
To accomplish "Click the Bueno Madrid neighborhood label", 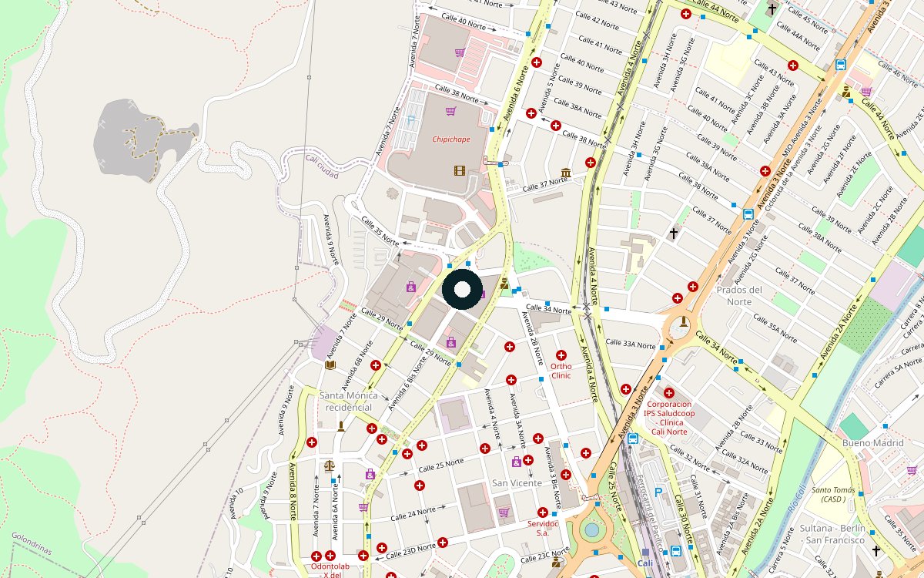I will [x=873, y=443].
